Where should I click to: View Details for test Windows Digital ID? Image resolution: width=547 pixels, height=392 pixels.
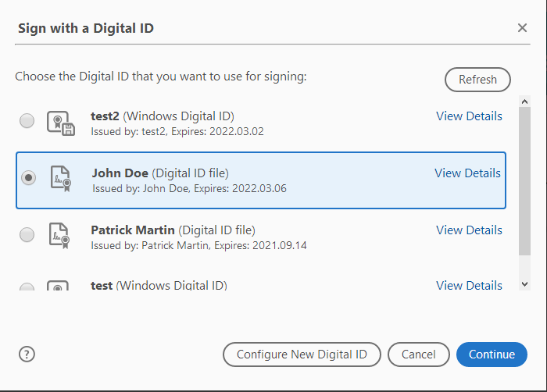coord(469,285)
